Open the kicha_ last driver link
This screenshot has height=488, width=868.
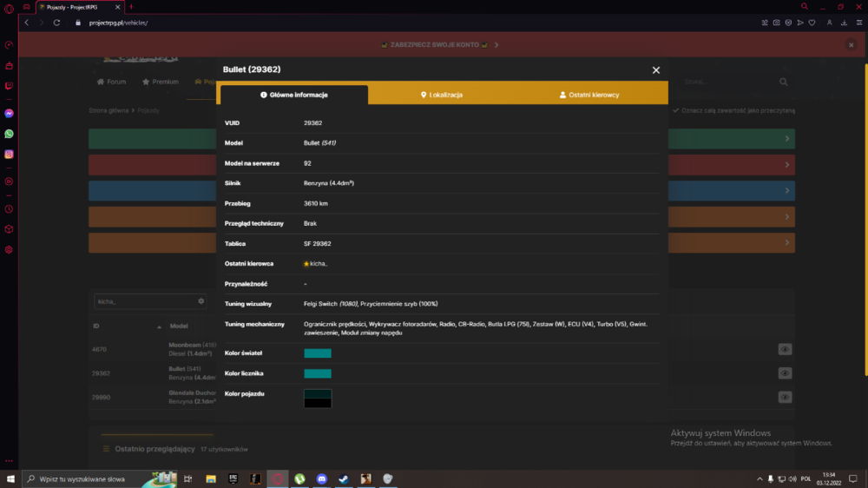click(x=319, y=264)
